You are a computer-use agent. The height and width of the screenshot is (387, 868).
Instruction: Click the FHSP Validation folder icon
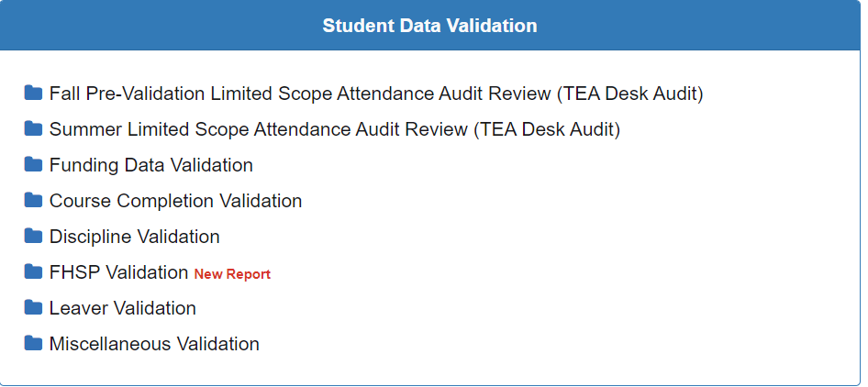[33, 271]
